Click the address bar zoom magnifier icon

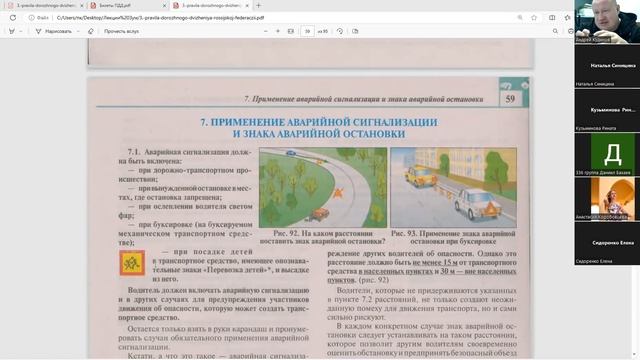[520, 18]
